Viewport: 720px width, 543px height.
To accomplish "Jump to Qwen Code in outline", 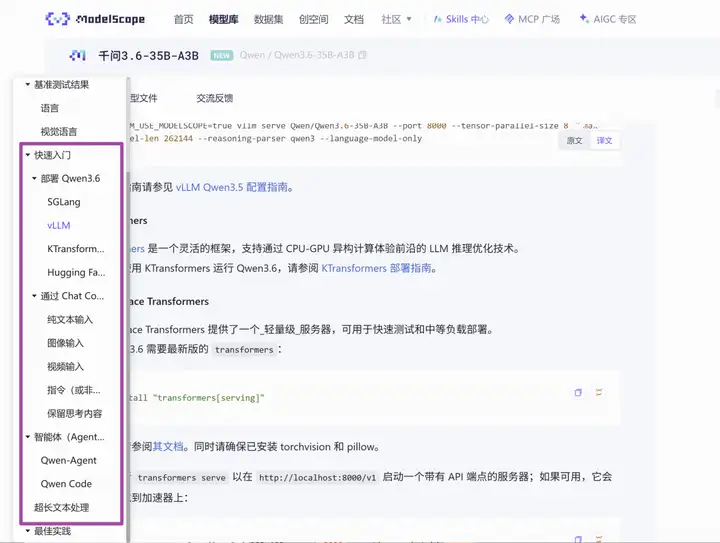I will click(x=66, y=484).
